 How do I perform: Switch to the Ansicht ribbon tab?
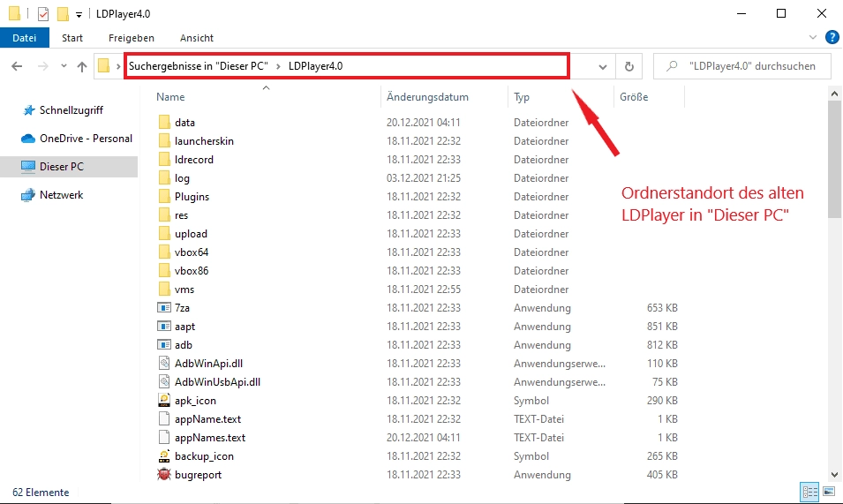click(197, 38)
